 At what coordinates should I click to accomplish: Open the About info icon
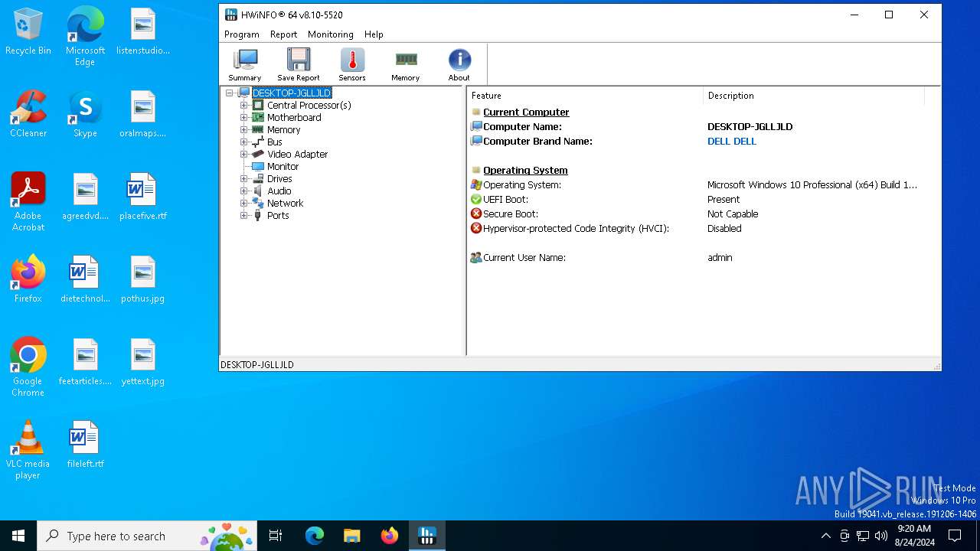pos(459,64)
